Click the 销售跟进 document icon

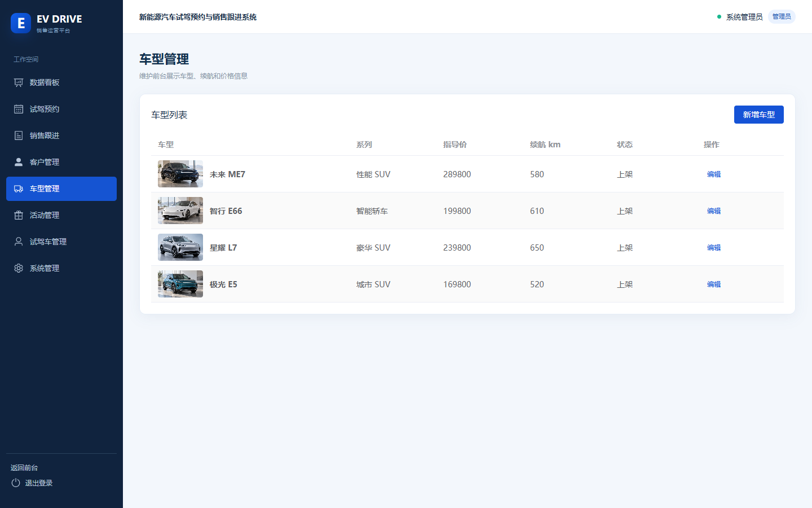point(19,135)
